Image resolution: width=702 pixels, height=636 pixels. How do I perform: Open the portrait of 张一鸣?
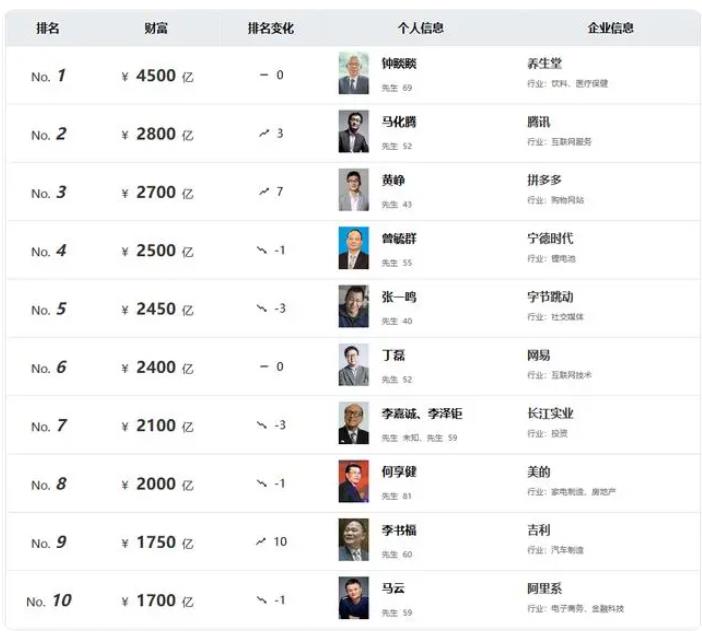click(x=354, y=306)
